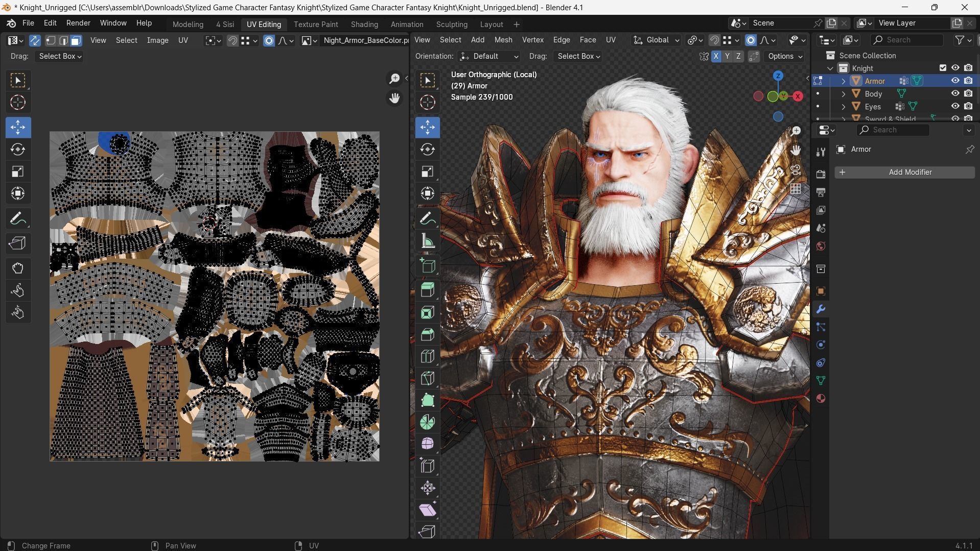The height and width of the screenshot is (551, 980).
Task: Activate the UV Grab sculpt hand tool
Action: 18,268
